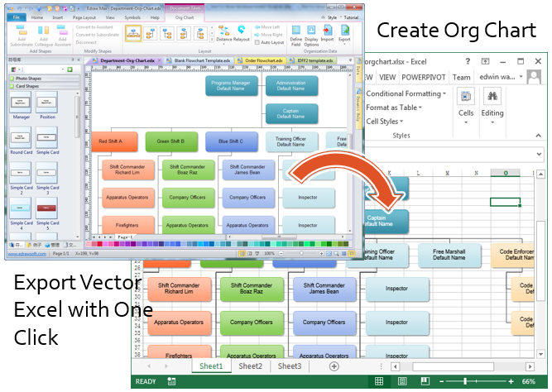Open the Format as Table dropdown
Image resolution: width=552 pixels, height=392 pixels.
(394, 108)
